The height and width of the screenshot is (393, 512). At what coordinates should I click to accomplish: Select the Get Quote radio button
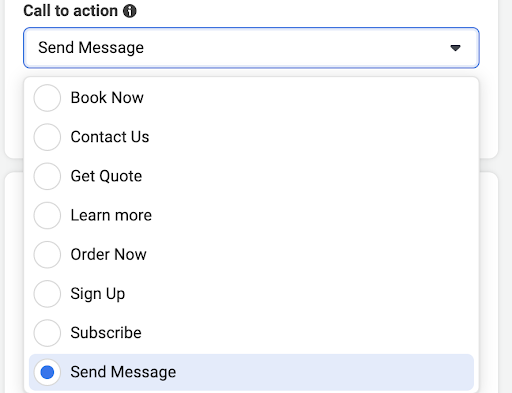[47, 176]
